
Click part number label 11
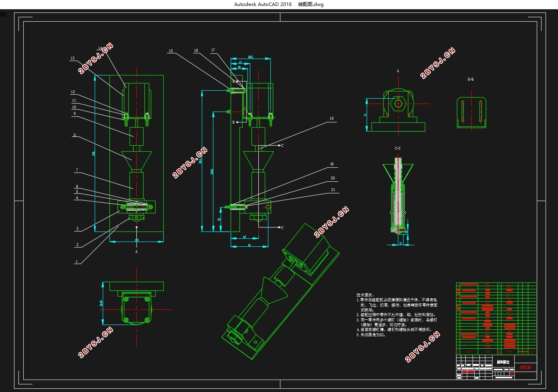click(74, 100)
